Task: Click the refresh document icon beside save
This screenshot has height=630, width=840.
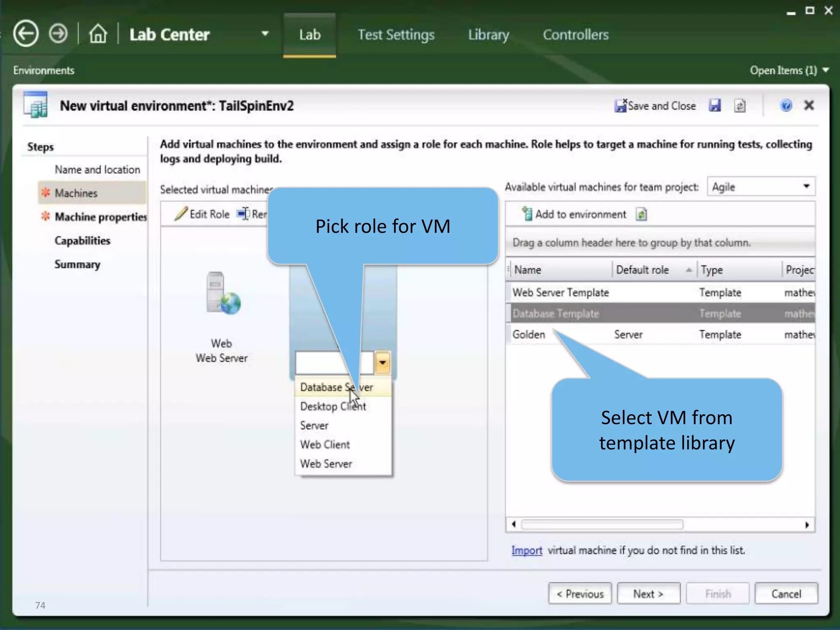Action: pyautogui.click(x=740, y=106)
